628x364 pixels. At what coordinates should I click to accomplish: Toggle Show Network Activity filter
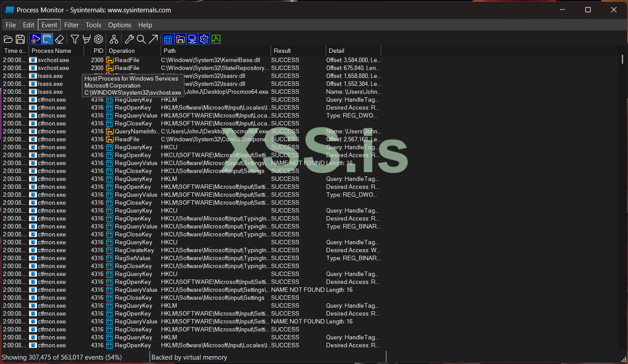pos(192,39)
